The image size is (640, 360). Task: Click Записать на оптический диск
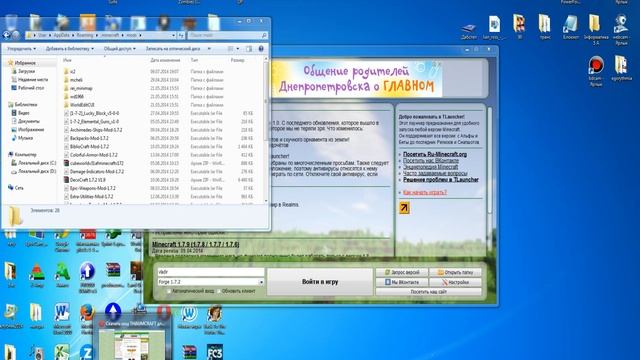(x=173, y=49)
